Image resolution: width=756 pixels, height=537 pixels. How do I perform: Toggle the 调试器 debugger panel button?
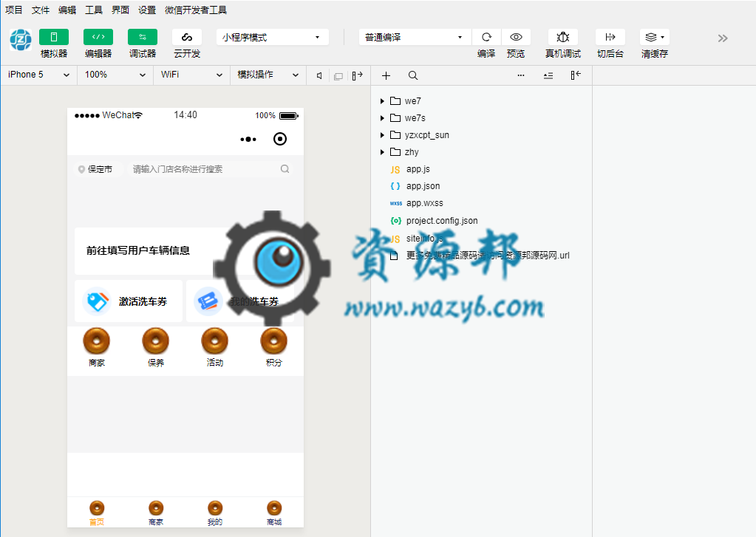[x=142, y=37]
